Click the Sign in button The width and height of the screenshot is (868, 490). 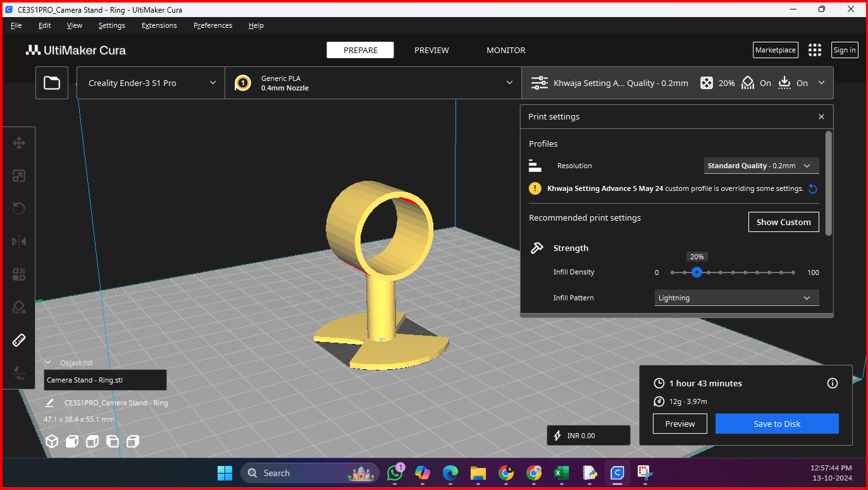[845, 50]
